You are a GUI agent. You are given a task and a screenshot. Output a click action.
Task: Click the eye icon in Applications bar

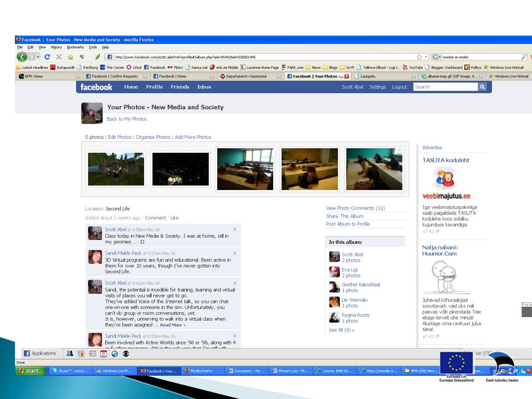click(x=126, y=354)
